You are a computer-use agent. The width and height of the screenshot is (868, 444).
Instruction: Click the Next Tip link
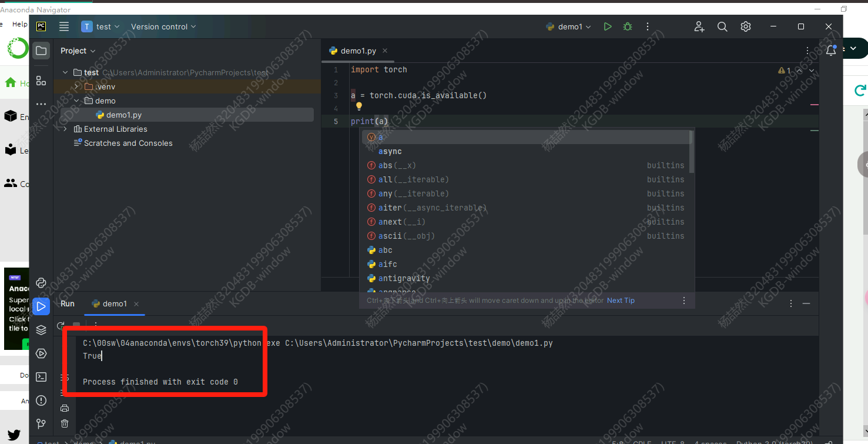[x=621, y=301]
